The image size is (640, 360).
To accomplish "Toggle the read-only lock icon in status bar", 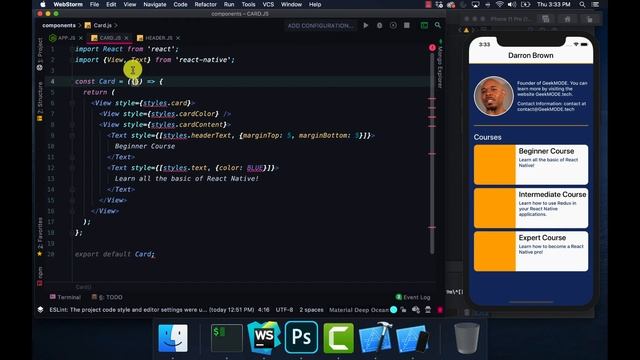I will click(404, 310).
